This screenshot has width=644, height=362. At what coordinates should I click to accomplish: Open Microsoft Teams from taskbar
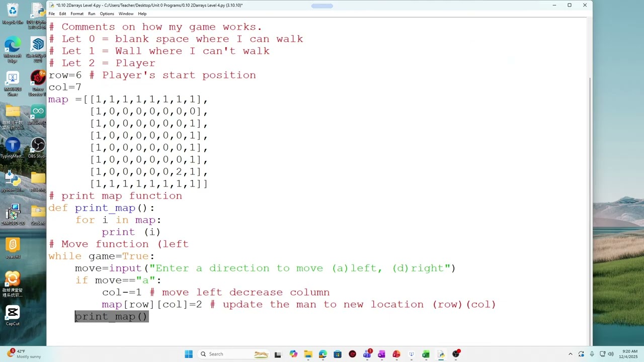[367, 354]
